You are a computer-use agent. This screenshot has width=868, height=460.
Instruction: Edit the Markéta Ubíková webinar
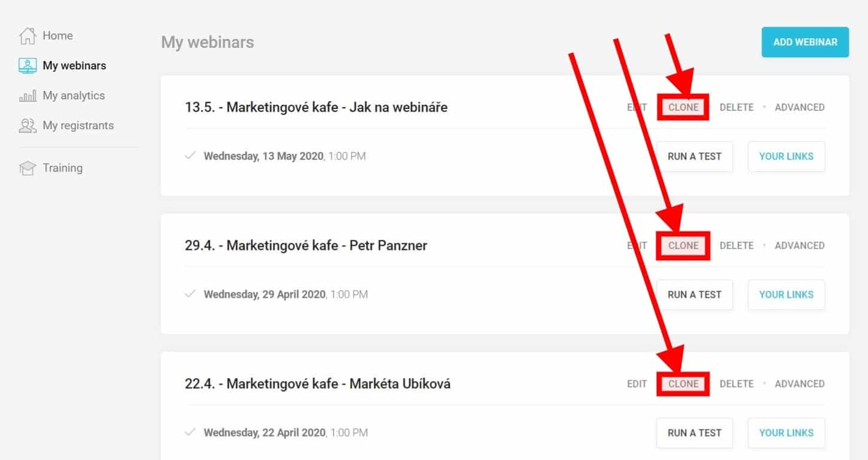click(x=637, y=384)
